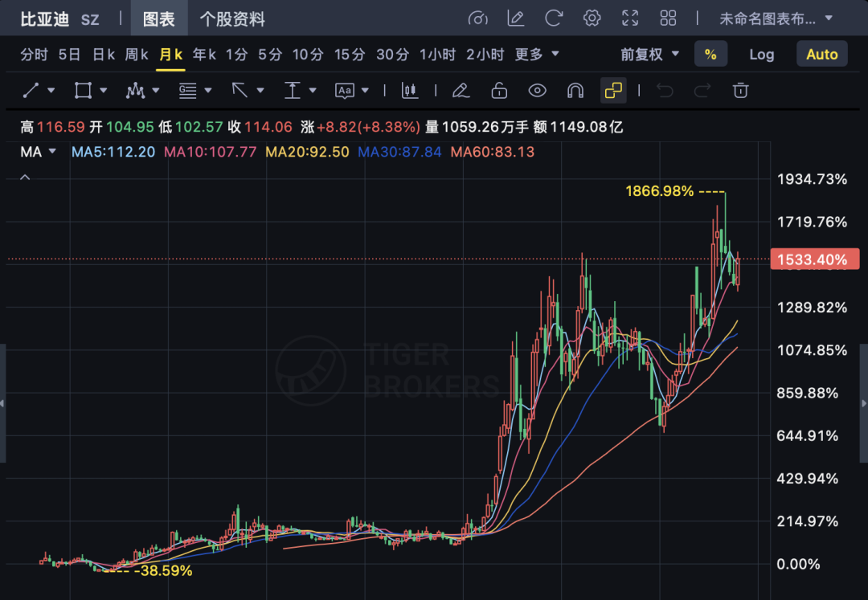Select the 30分 timeframe
The image size is (868, 600).
click(x=392, y=54)
